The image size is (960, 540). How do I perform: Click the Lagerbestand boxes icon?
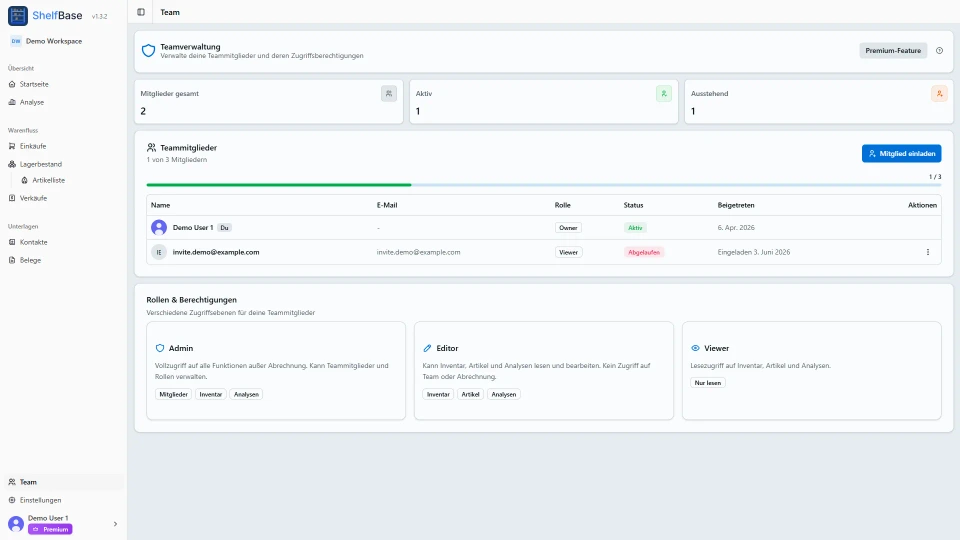[12, 164]
